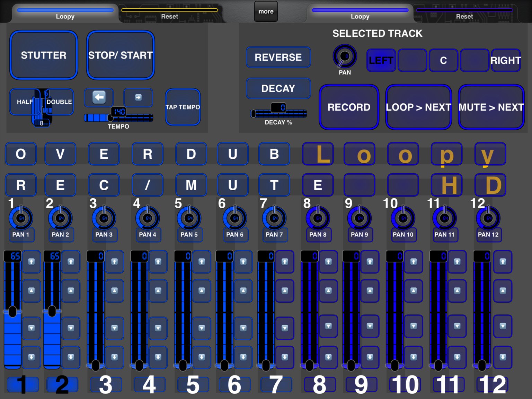Click the PAN 1 knob
Screen dimensions: 532x399
point(21,218)
